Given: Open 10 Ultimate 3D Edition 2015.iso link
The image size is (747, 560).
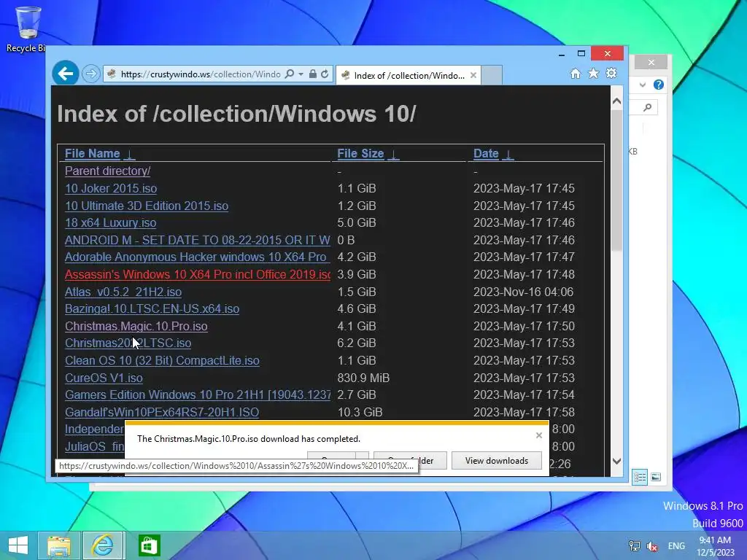Looking at the screenshot, I should [x=147, y=206].
